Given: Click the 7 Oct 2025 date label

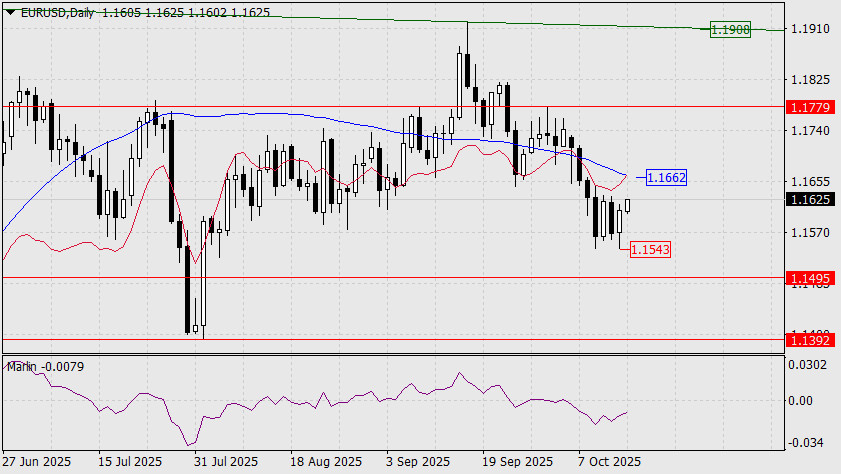Looking at the screenshot, I should tap(608, 462).
